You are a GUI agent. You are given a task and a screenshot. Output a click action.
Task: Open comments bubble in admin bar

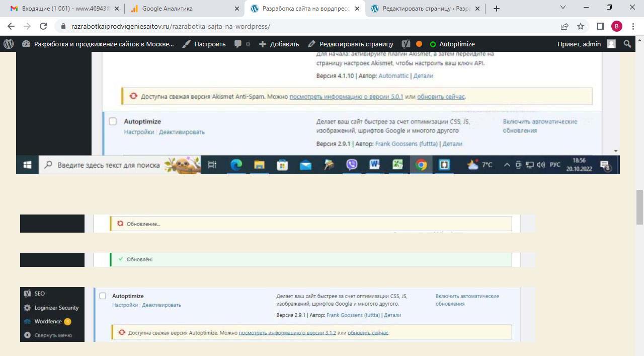[242, 44]
